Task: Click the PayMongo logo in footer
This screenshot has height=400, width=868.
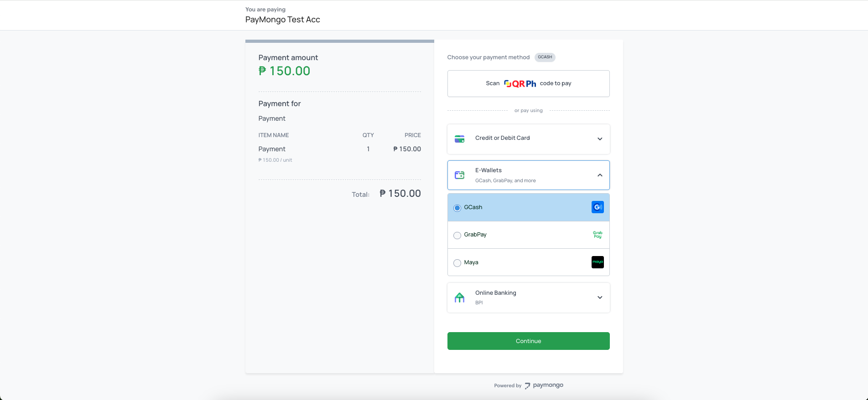Action: coord(544,385)
